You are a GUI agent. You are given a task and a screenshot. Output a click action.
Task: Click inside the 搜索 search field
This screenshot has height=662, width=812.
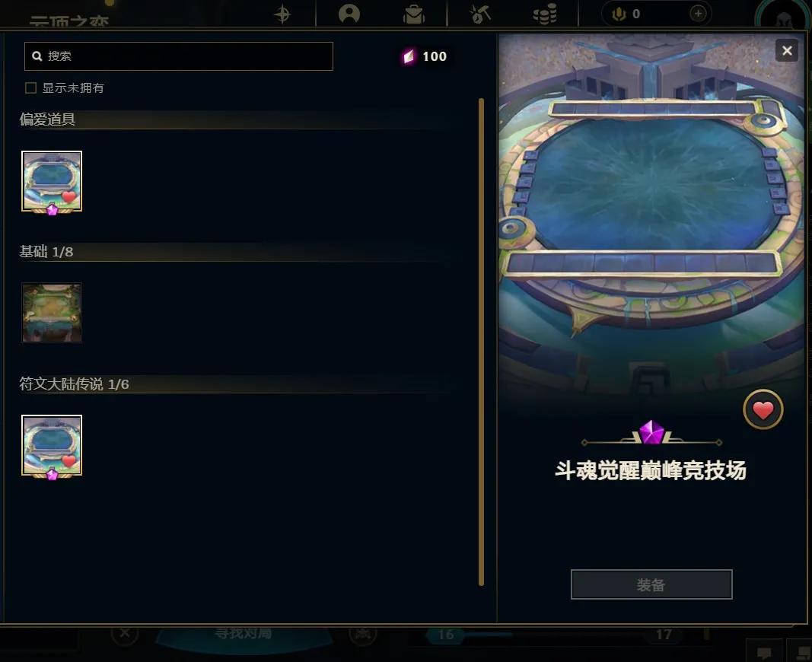[179, 56]
